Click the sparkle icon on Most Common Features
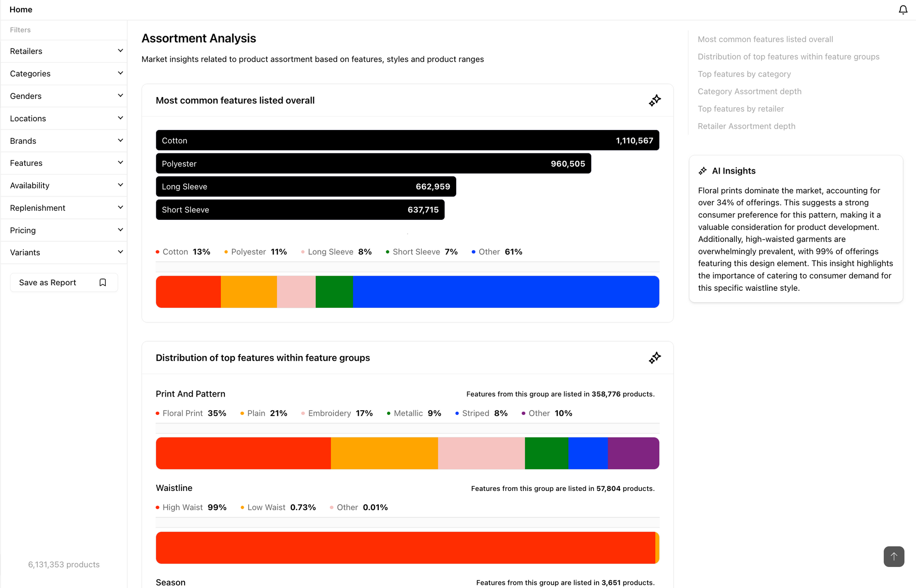The height and width of the screenshot is (588, 916). tap(655, 100)
